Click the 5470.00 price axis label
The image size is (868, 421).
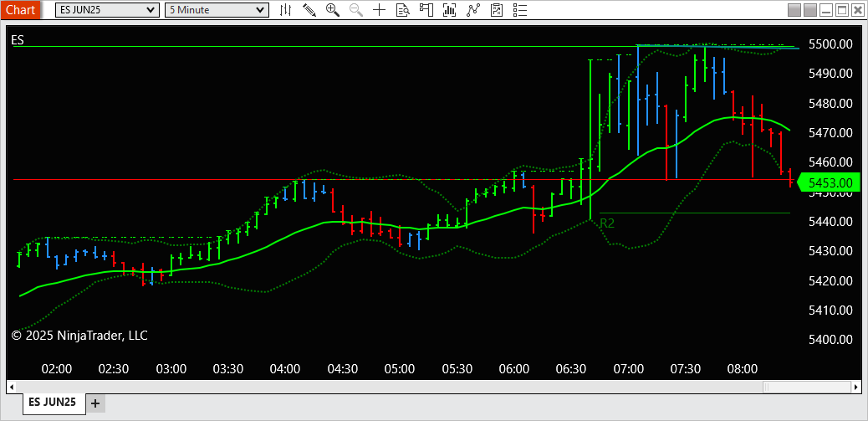click(830, 132)
